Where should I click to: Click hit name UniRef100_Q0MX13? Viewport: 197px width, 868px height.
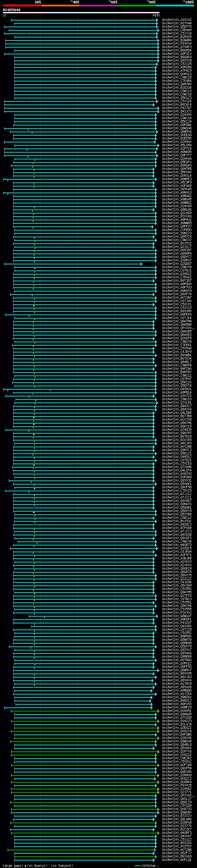click(177, 74)
